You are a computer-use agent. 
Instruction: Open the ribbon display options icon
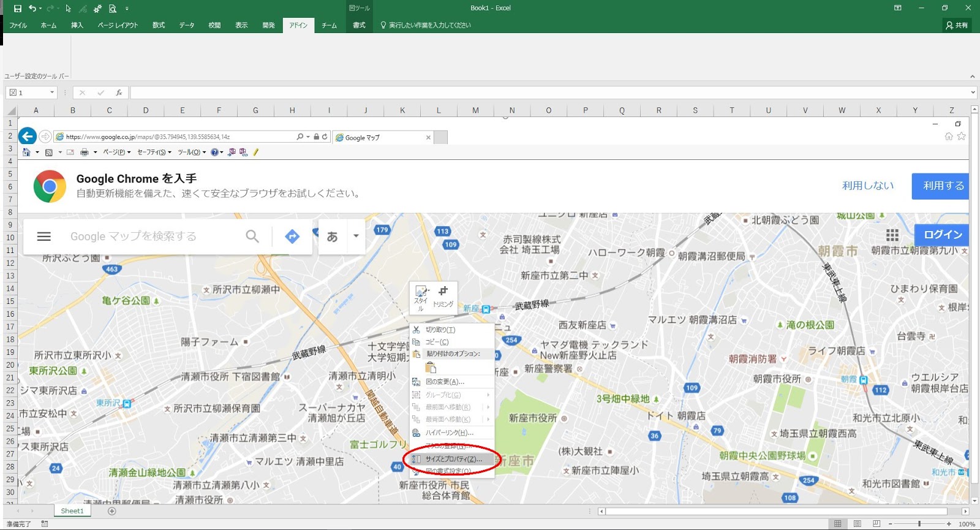point(898,8)
